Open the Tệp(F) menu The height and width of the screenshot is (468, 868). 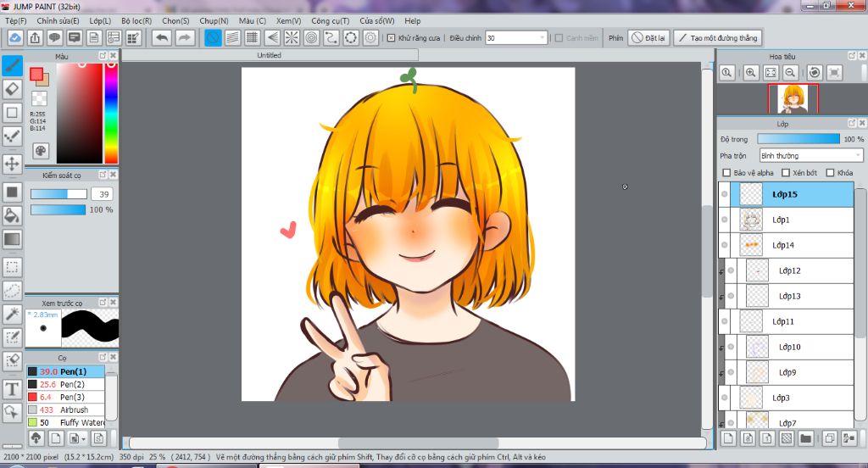[x=16, y=20]
